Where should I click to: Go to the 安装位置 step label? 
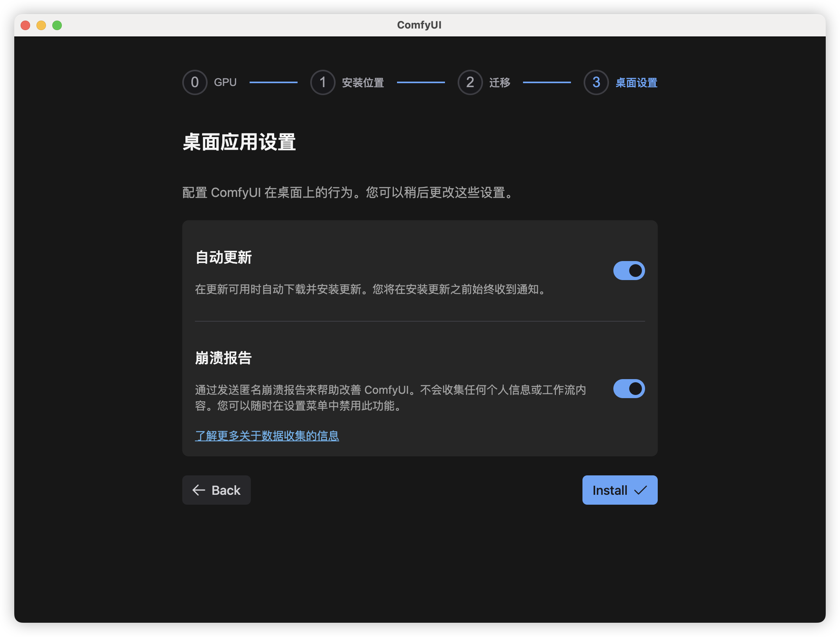click(x=363, y=82)
